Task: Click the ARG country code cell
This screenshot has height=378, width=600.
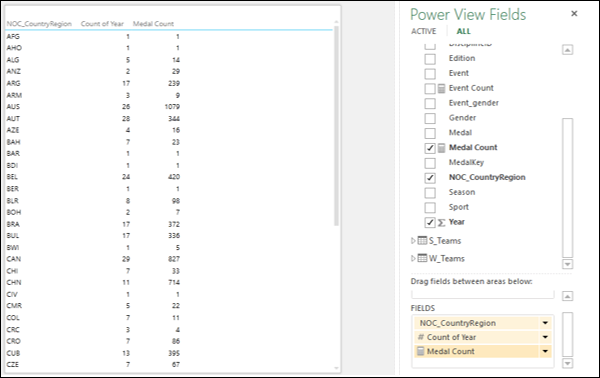Action: coord(13,83)
